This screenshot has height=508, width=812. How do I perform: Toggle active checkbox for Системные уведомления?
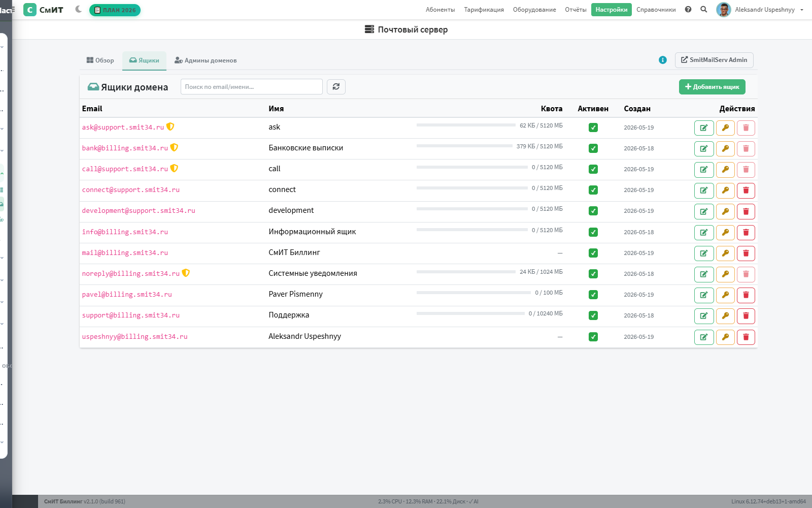point(593,274)
